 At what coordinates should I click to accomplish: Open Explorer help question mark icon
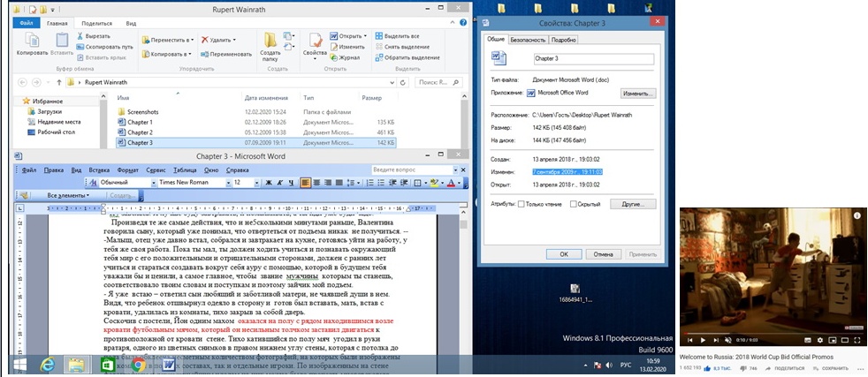click(x=464, y=23)
